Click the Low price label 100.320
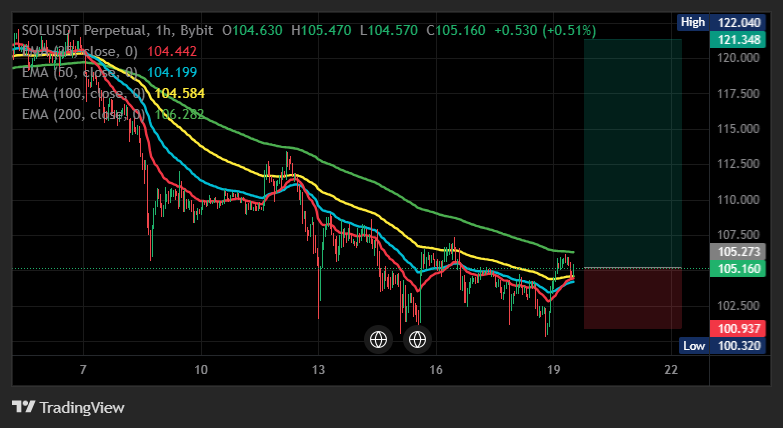Viewport: 783px width, 428px height. point(722,346)
